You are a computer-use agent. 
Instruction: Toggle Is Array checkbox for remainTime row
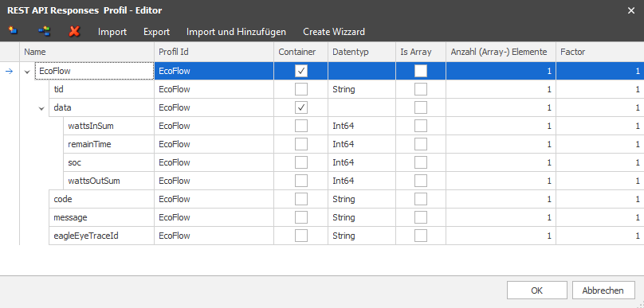(x=421, y=144)
